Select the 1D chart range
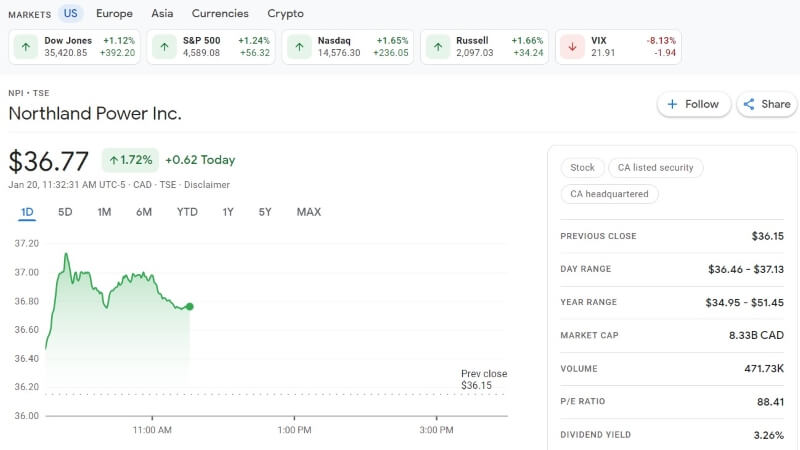The height and width of the screenshot is (450, 800). click(27, 212)
